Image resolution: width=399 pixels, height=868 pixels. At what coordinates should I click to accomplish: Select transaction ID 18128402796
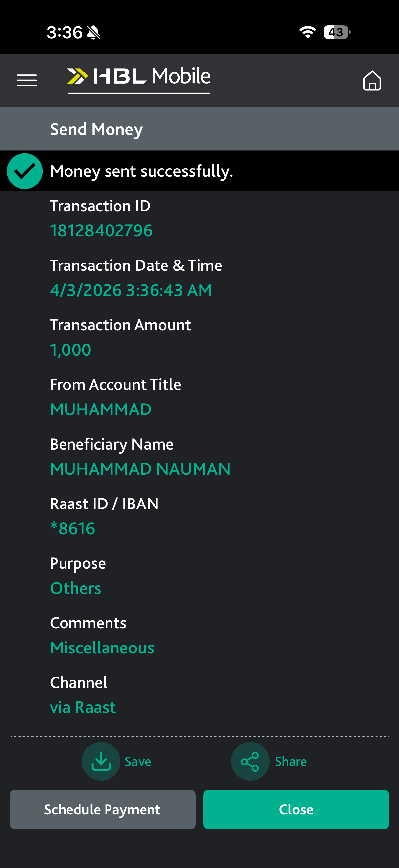coord(101,231)
